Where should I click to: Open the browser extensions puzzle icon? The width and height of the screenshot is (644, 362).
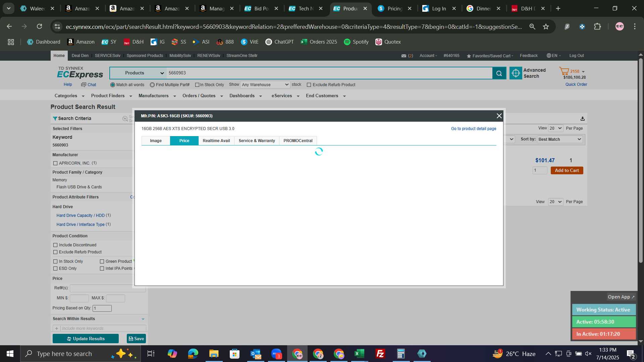597,26
